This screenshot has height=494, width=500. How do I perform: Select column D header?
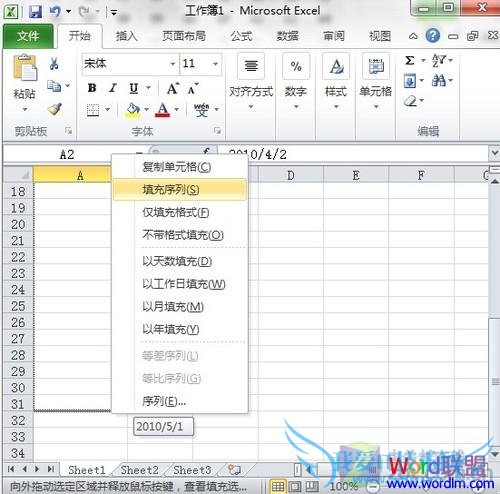click(291, 175)
